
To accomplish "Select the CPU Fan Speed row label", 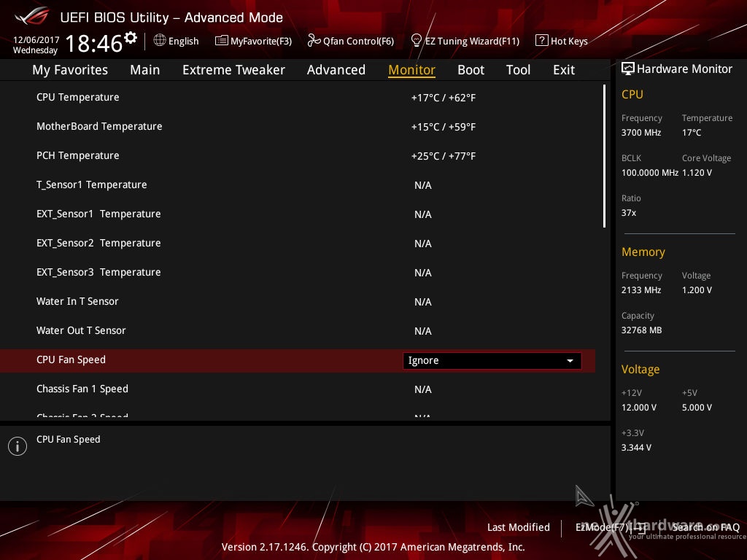I will [71, 359].
